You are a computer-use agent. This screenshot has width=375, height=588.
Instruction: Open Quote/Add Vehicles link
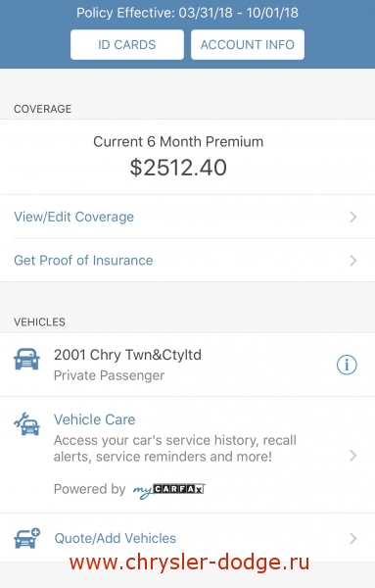(x=115, y=538)
